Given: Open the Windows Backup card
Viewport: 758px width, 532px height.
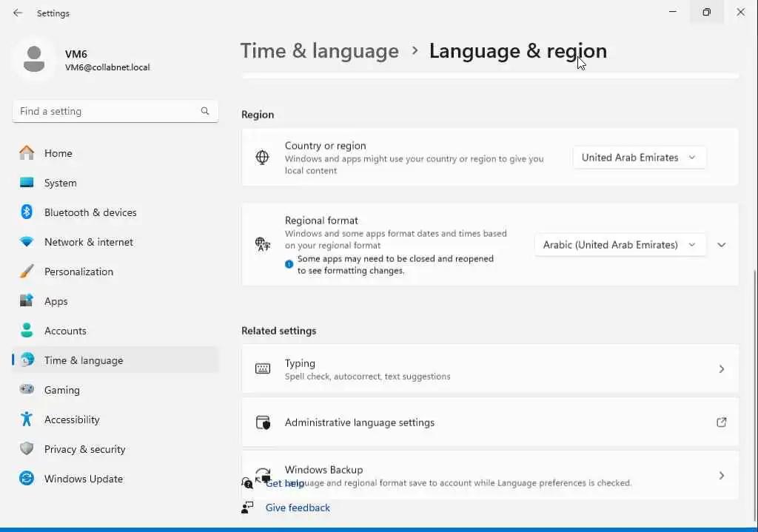Looking at the screenshot, I should pos(490,476).
